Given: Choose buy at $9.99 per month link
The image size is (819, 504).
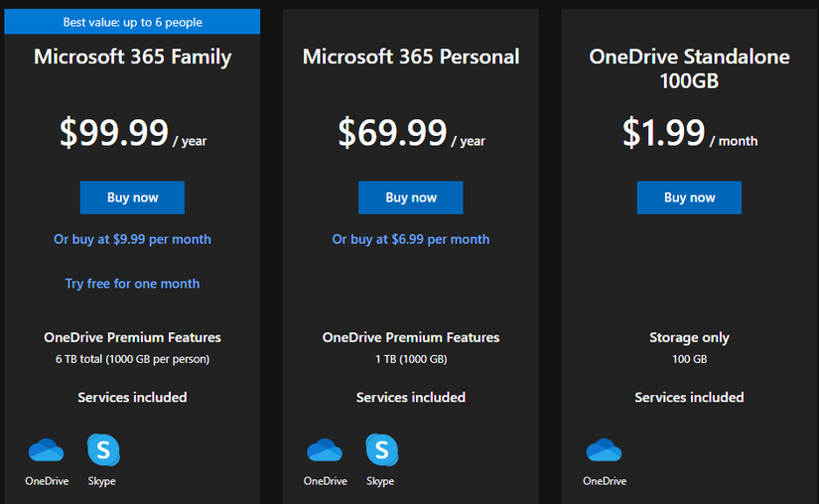Looking at the screenshot, I should (132, 239).
